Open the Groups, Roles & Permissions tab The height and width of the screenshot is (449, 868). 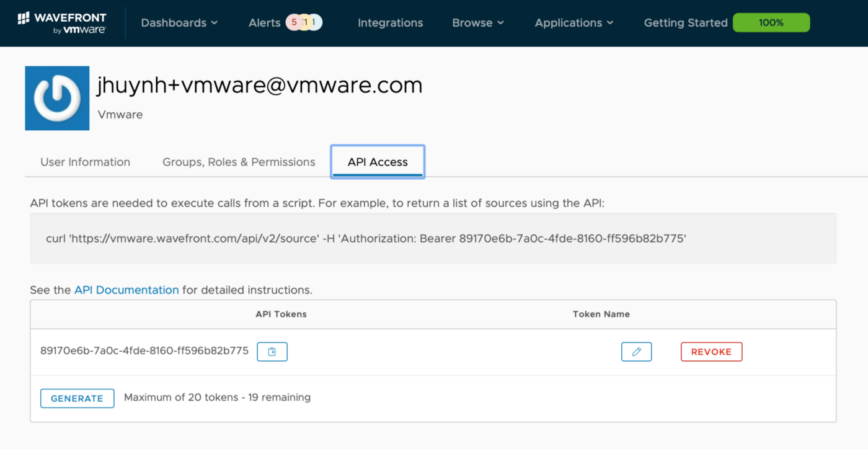click(x=238, y=161)
